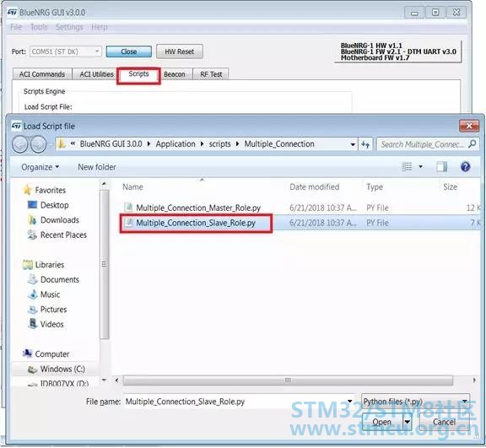Click the Libraries icon

coord(28,265)
